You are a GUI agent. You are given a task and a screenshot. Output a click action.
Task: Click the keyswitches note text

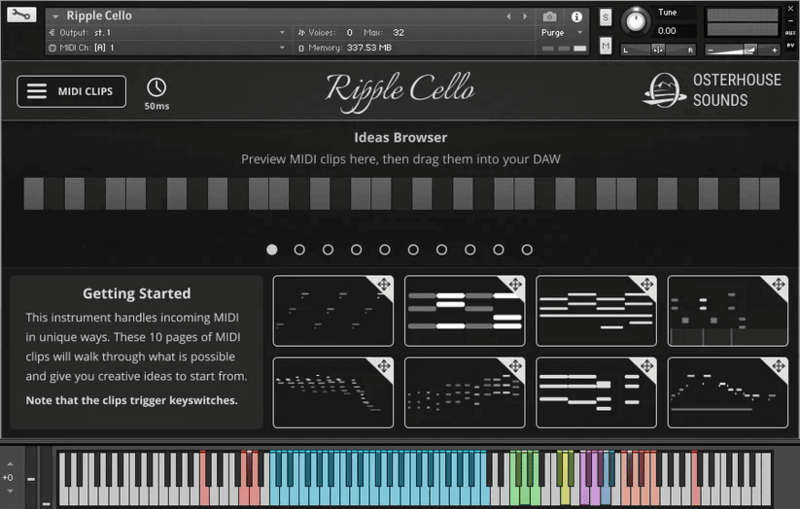tap(132, 400)
